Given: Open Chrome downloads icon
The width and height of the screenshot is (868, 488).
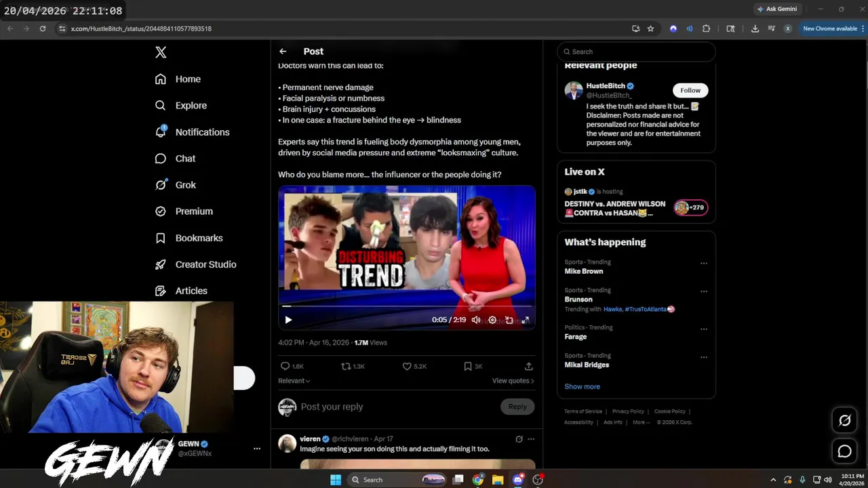Looking at the screenshot, I should (755, 28).
